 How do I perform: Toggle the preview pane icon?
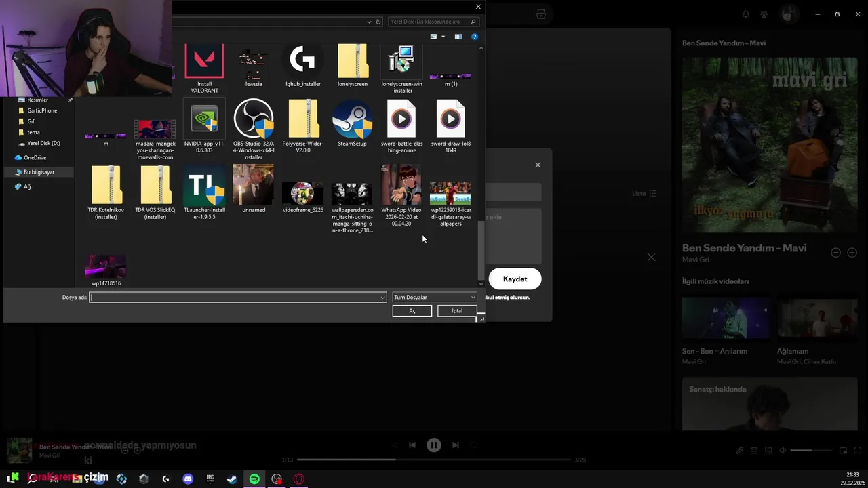[458, 37]
